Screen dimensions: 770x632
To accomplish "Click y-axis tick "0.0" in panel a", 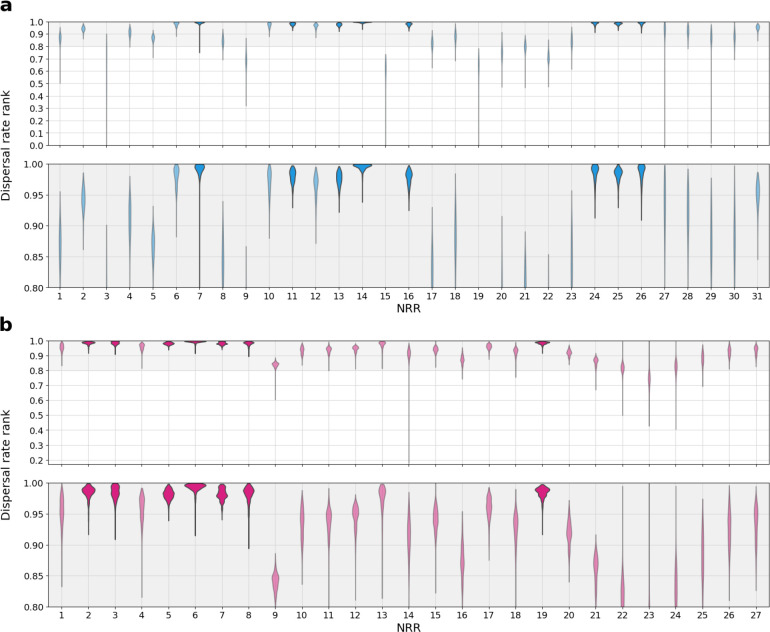I will 38,146.
